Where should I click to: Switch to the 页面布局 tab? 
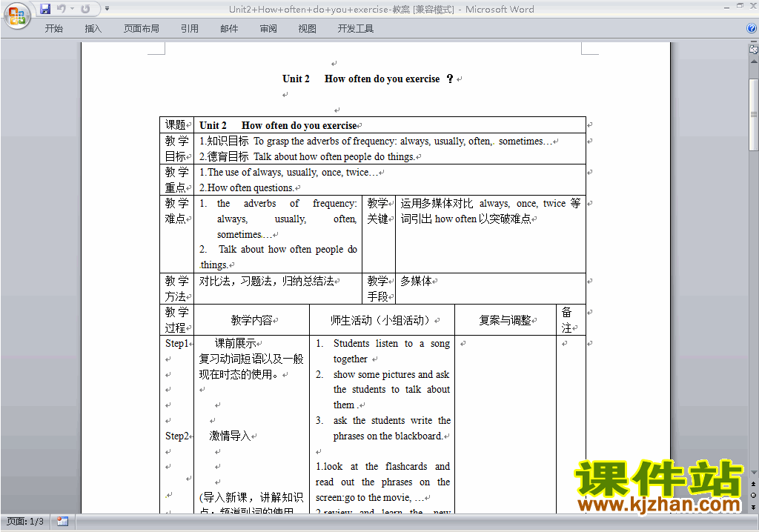(x=141, y=29)
